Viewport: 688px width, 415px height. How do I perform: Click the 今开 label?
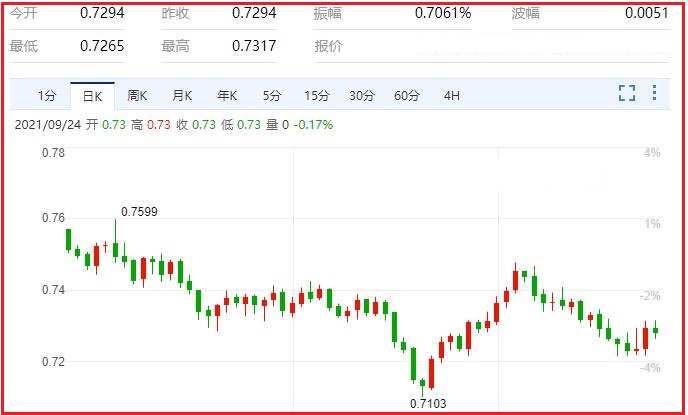tap(24, 13)
